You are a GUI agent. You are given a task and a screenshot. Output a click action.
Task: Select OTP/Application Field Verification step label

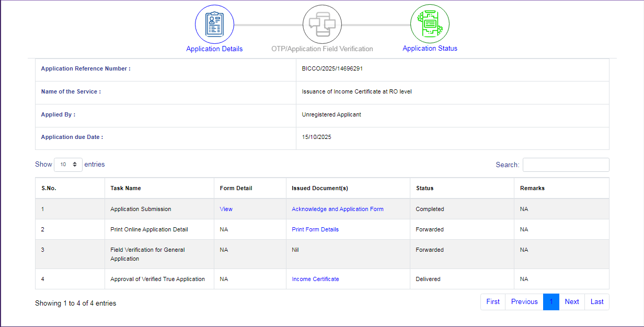click(x=322, y=49)
